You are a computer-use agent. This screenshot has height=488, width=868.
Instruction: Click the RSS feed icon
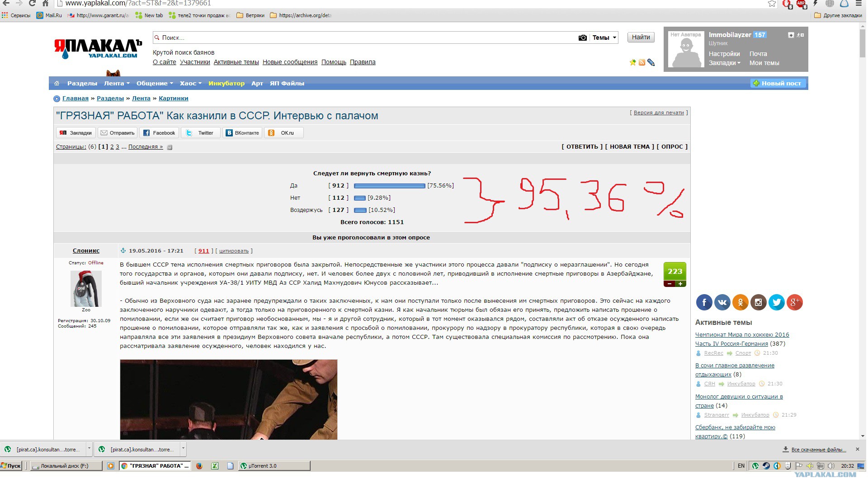642,62
